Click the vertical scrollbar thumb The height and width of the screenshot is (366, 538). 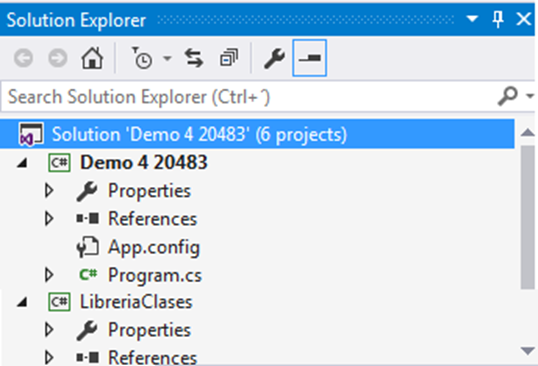527,217
